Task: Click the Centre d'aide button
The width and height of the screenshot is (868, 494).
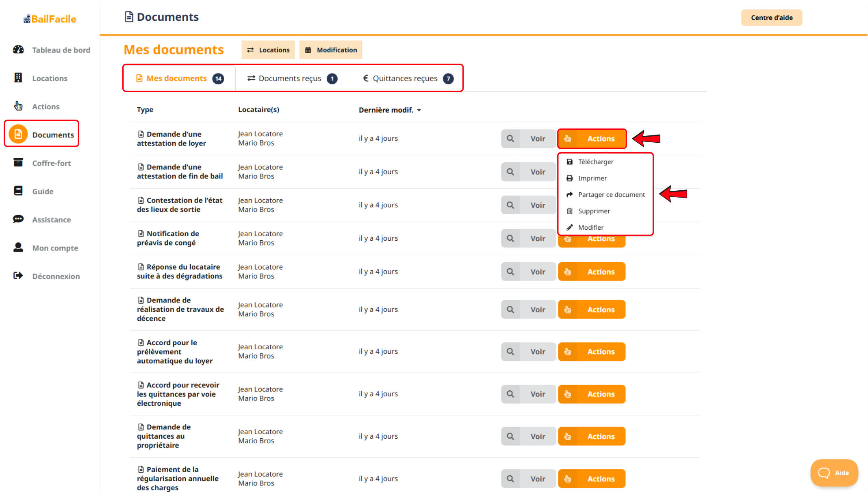Action: (771, 17)
